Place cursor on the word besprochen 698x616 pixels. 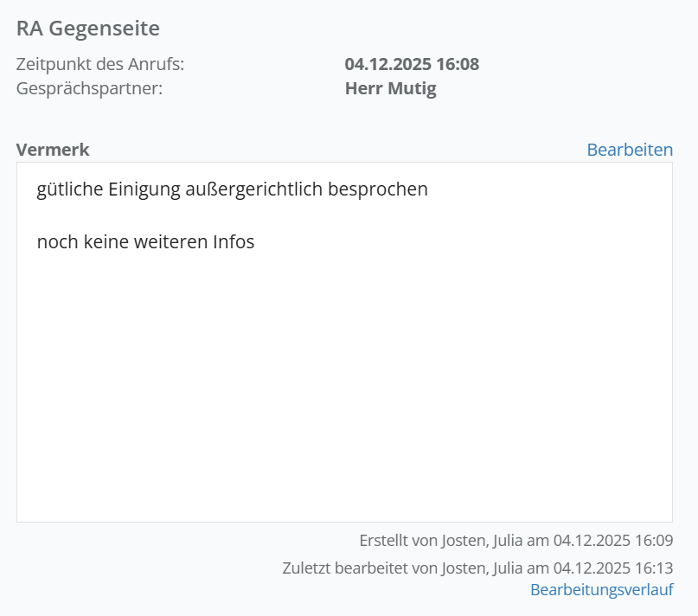pos(378,189)
